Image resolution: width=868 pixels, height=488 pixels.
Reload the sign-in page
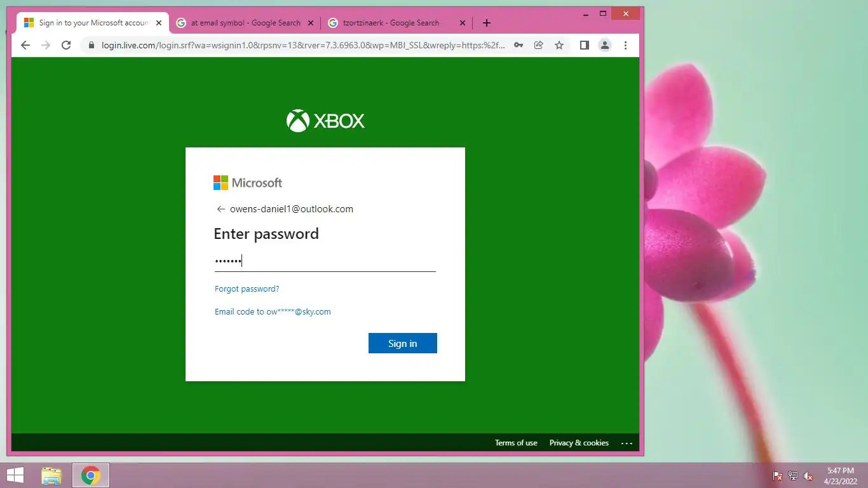[66, 45]
